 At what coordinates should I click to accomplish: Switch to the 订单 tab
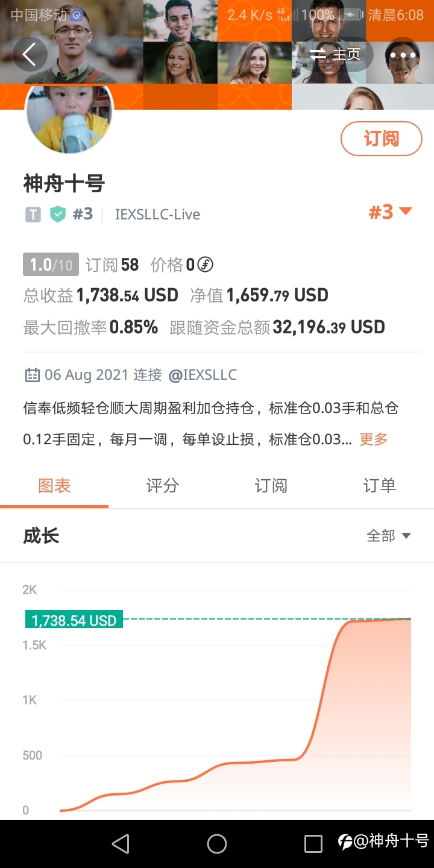(380, 486)
